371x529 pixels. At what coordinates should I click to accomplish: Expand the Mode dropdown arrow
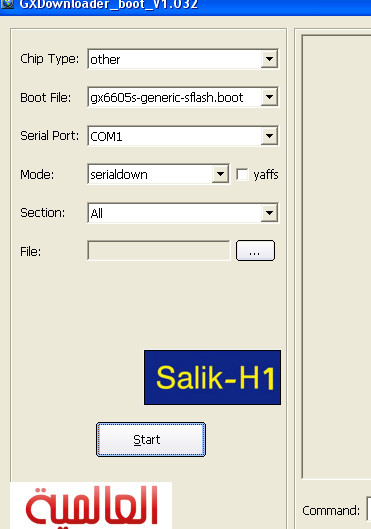220,174
